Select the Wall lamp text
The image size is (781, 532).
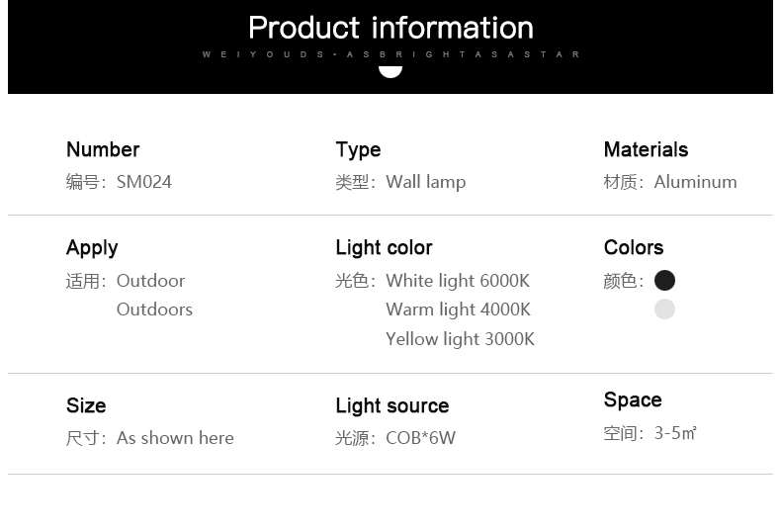(x=426, y=182)
